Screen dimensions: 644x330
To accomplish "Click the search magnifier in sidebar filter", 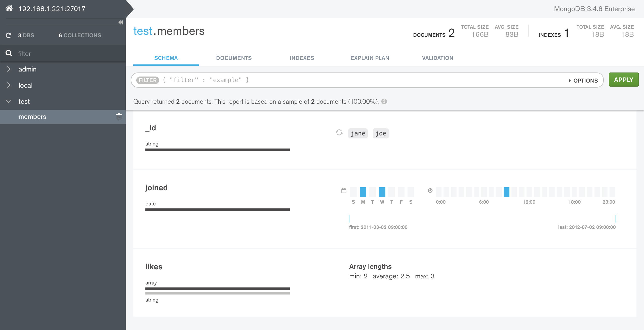I will (9, 53).
